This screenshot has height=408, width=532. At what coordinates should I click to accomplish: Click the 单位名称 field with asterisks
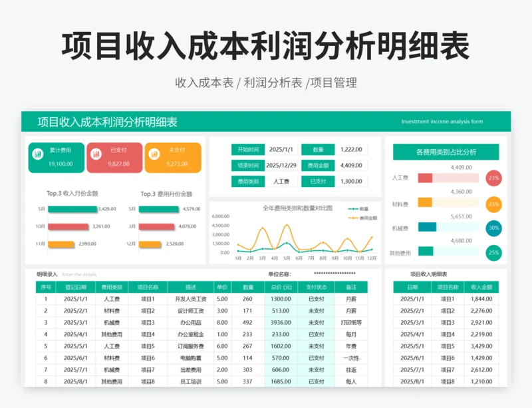[x=334, y=274]
